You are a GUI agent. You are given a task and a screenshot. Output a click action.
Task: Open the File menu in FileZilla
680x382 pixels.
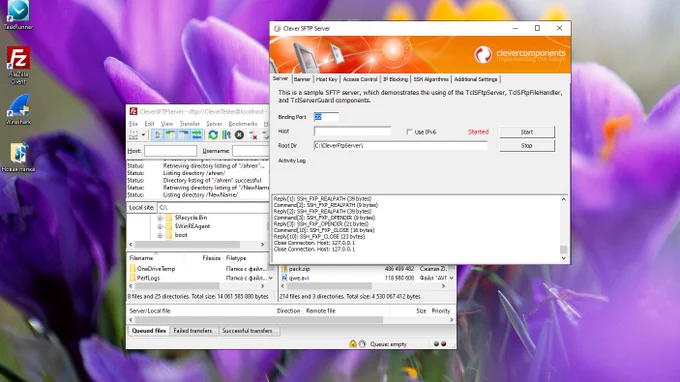click(x=134, y=124)
